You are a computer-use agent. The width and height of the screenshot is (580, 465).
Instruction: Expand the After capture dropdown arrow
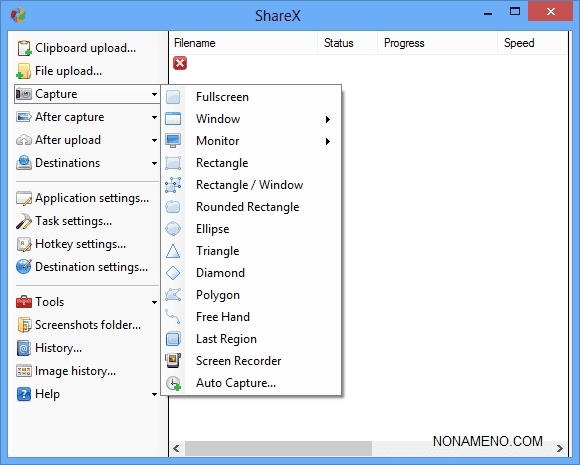point(154,118)
